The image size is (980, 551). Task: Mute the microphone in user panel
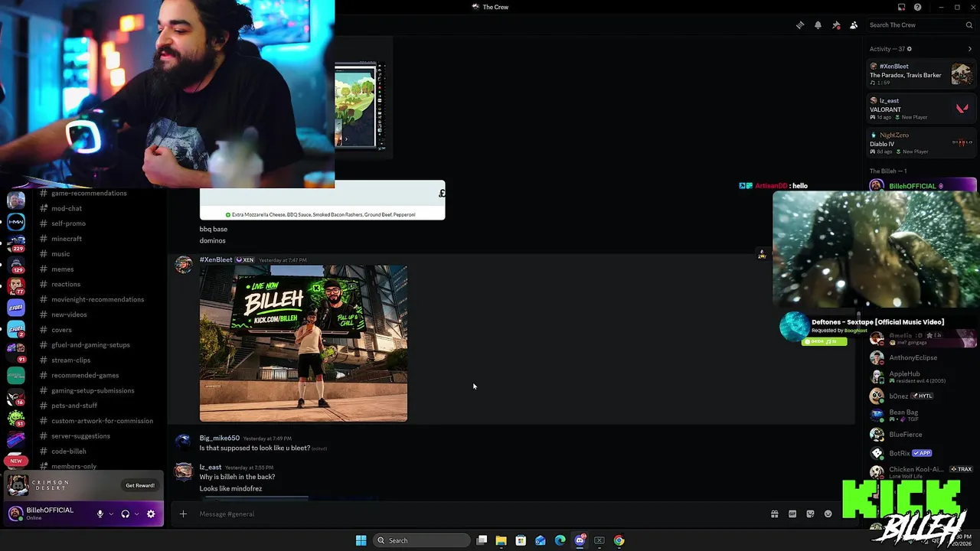[100, 514]
